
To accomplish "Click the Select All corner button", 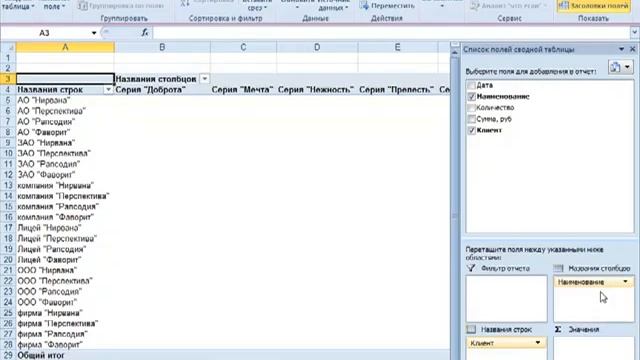I will pos(8,47).
